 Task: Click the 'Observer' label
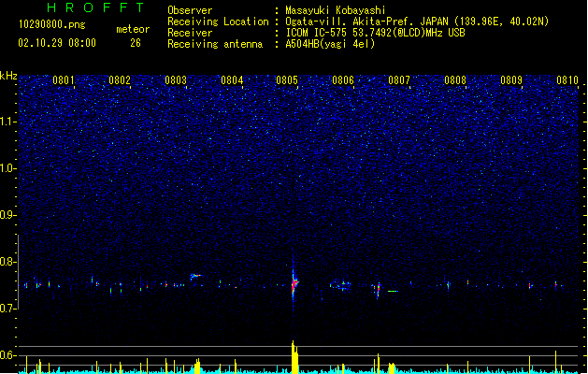coord(190,10)
